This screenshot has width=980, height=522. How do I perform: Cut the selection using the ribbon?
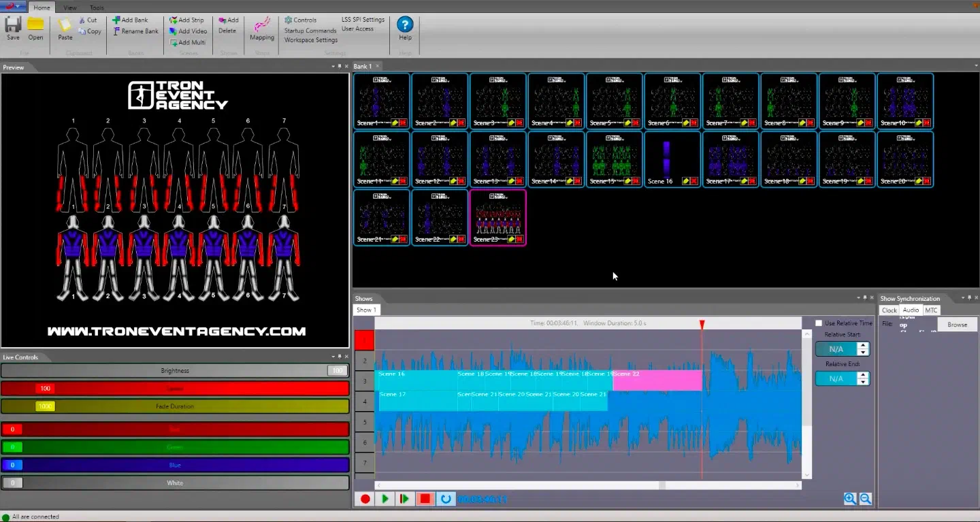pyautogui.click(x=88, y=20)
